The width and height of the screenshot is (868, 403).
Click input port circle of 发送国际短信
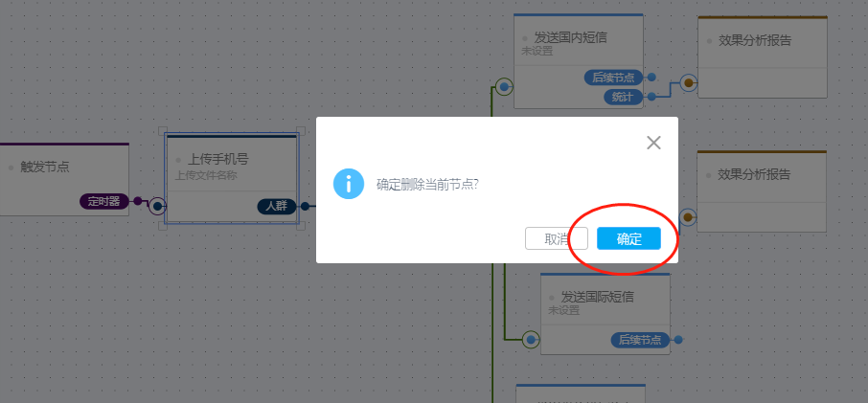point(531,340)
